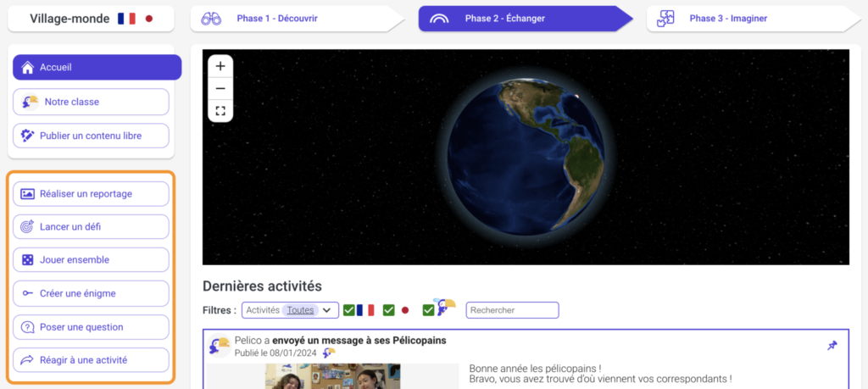Screen dimensions: 868x389
Task: Click the pin icon on Pelico's message
Action: 832,346
